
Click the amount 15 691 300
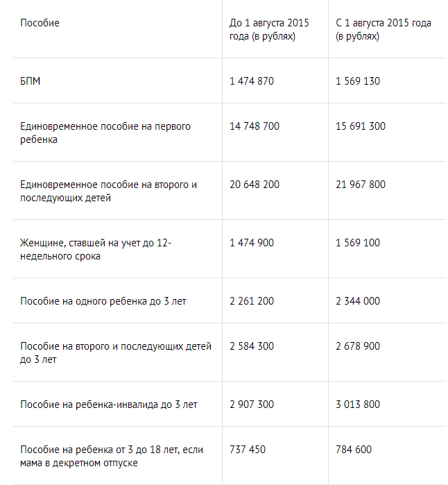361,126
